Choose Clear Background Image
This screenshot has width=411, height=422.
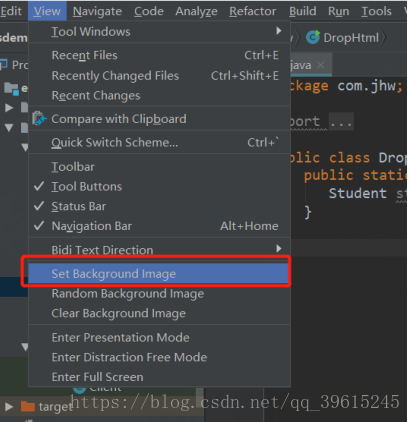click(159, 313)
